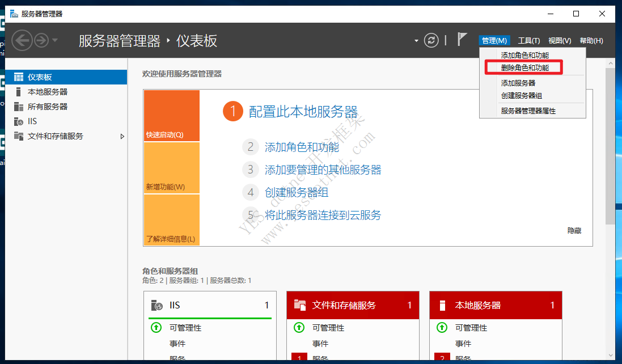The width and height of the screenshot is (622, 364).
Task: Click the green 可管理性 arrow in IIS tile
Action: [156, 327]
